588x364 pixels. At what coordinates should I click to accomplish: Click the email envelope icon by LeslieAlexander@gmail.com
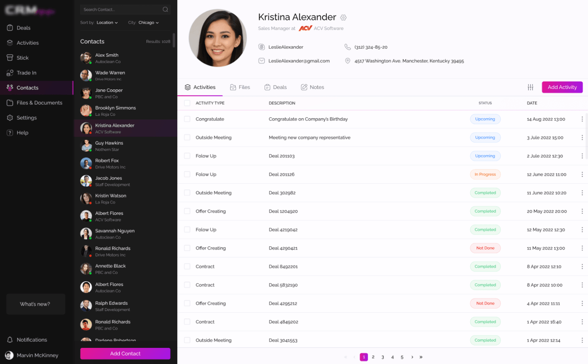[262, 61]
